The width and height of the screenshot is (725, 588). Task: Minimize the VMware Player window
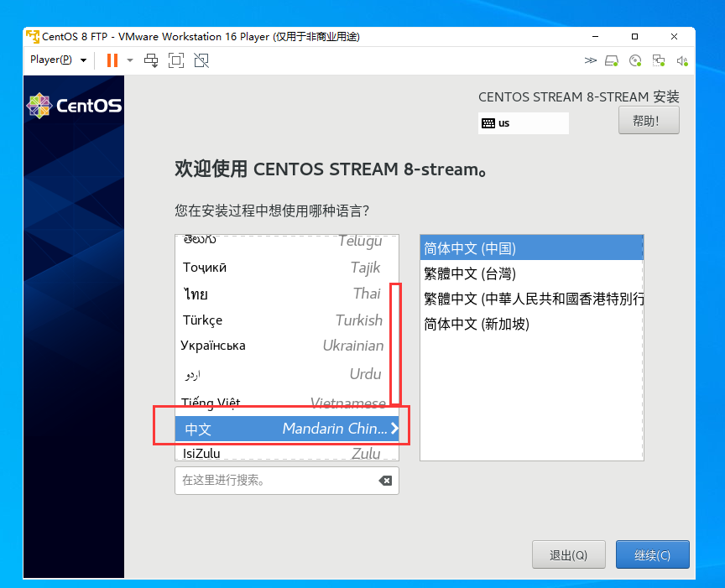[x=596, y=37]
